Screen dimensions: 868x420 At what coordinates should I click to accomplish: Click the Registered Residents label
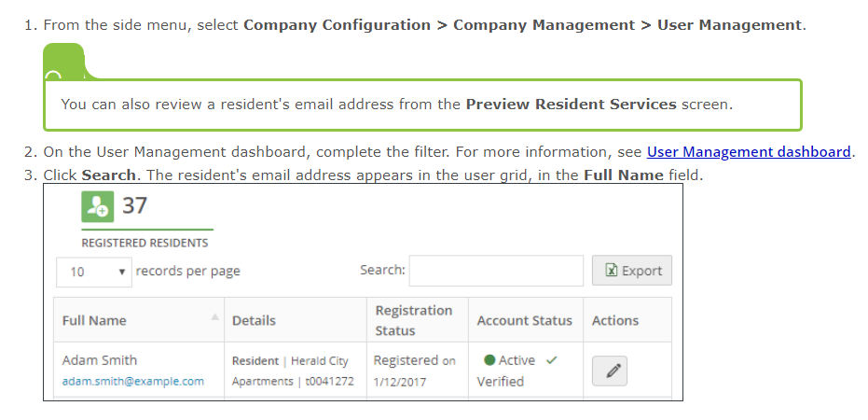tap(145, 243)
